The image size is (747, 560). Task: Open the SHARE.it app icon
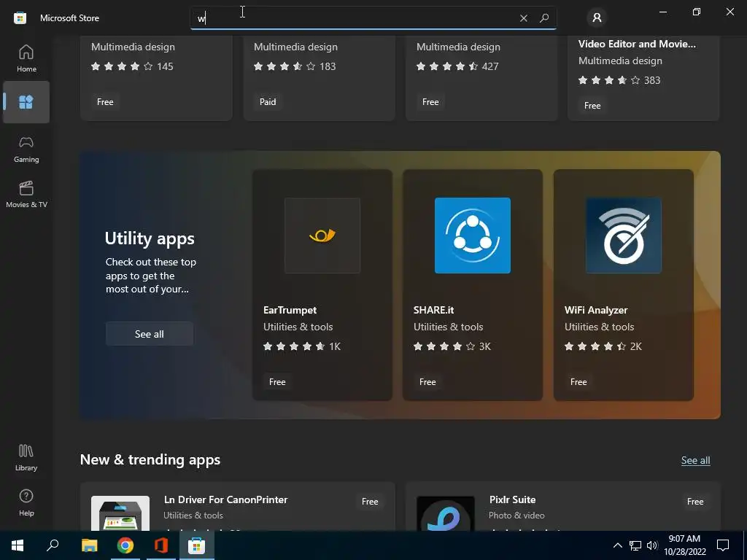(472, 236)
